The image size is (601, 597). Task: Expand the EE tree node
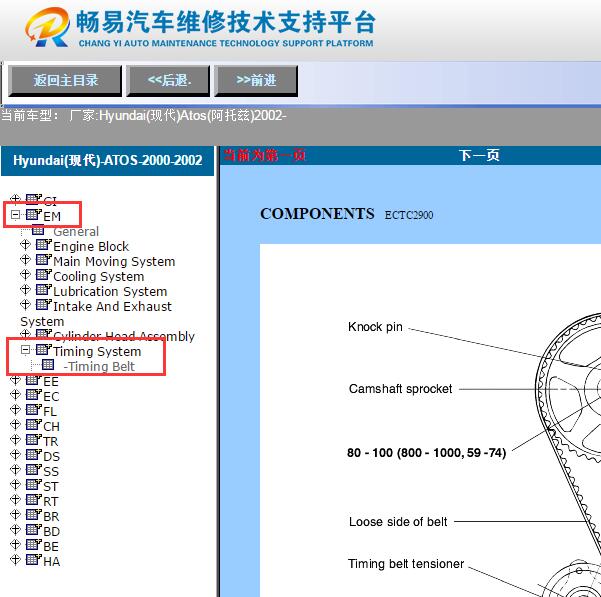tap(15, 379)
